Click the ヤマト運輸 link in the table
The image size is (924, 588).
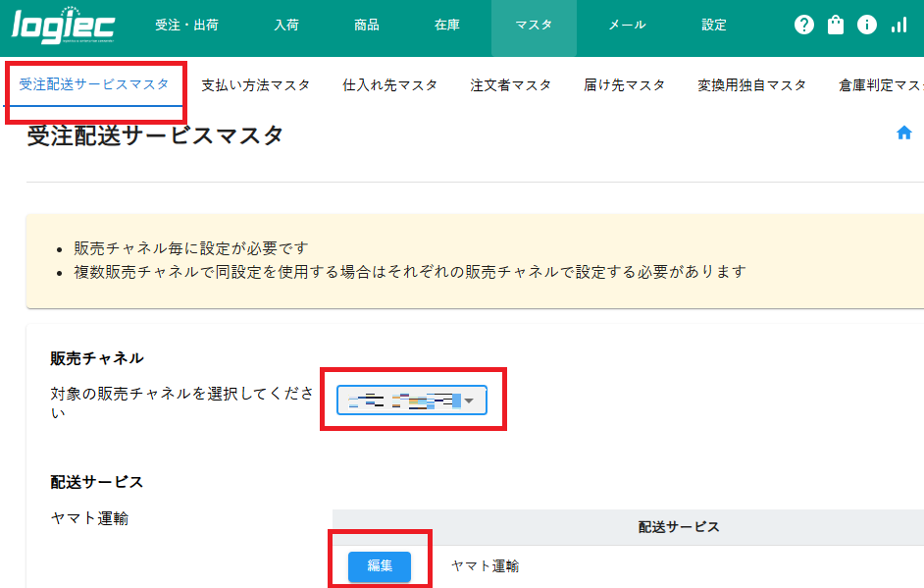pos(485,566)
